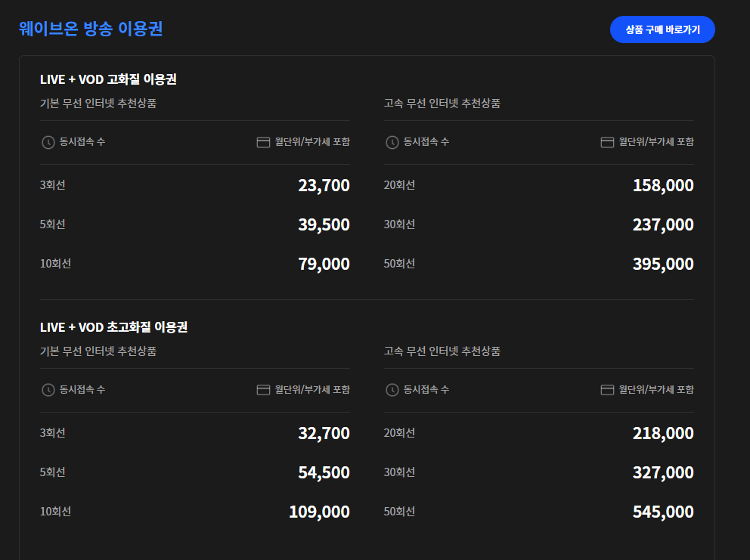Click 월단위/부가세 포함 header above 32,700
Image resolution: width=750 pixels, height=560 pixels.
click(312, 389)
